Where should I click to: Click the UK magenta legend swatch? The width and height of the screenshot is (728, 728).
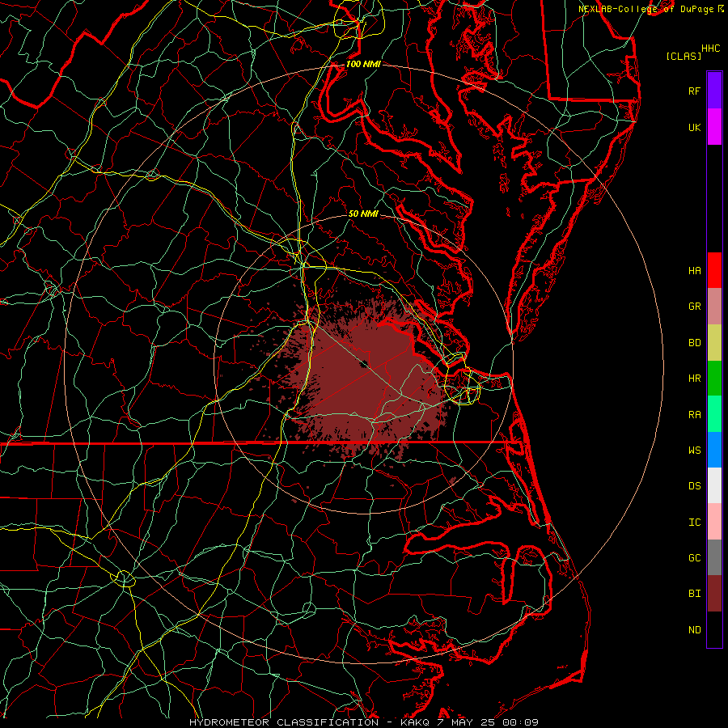click(714, 127)
